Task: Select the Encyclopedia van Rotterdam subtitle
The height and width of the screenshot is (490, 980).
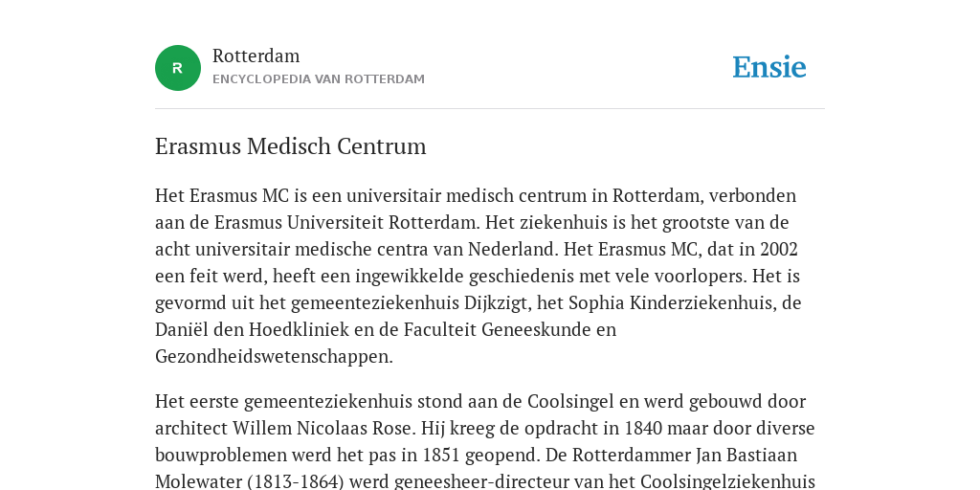Action: [319, 79]
